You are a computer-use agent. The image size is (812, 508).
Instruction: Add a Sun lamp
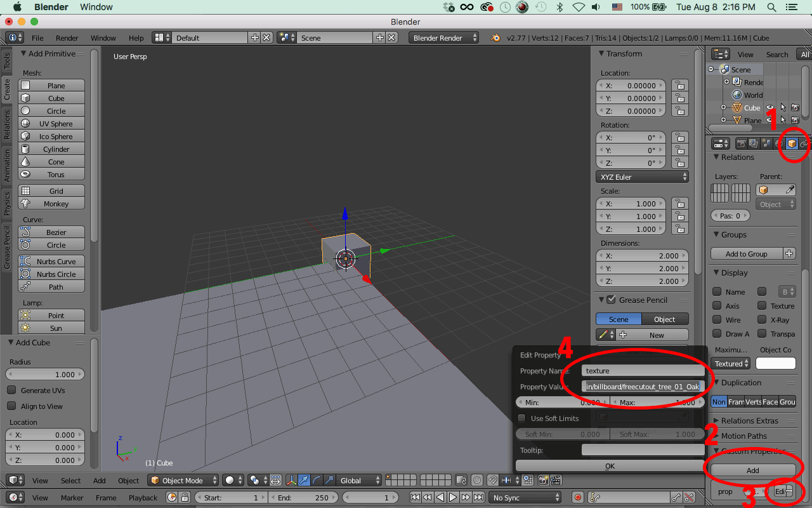click(x=51, y=328)
